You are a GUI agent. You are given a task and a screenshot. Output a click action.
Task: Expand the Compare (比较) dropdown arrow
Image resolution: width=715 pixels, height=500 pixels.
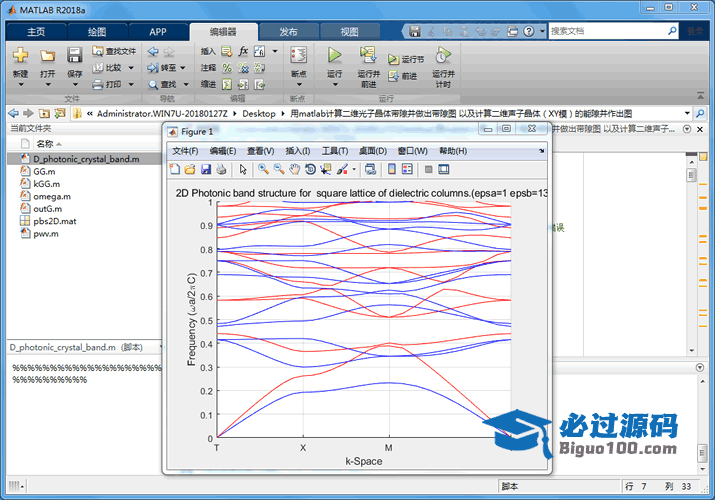(131, 68)
